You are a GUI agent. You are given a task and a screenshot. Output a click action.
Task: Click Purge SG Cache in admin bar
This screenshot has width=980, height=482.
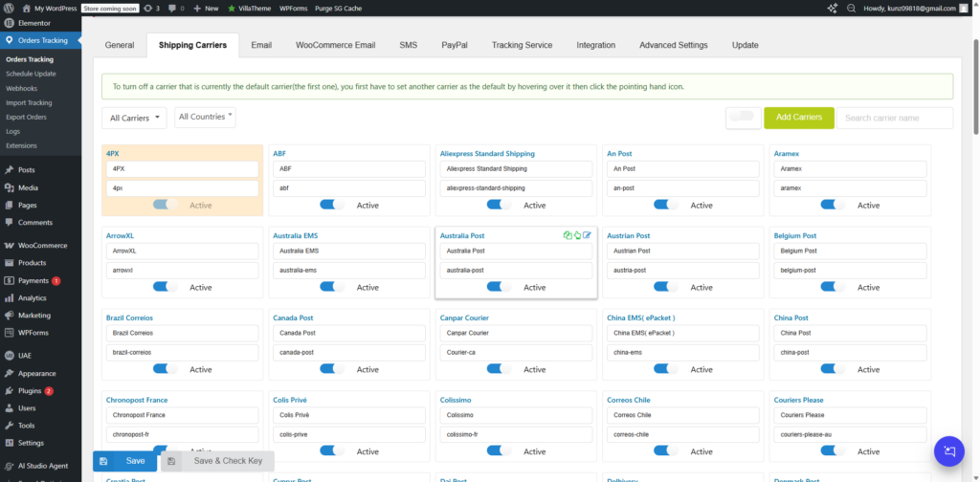338,8
